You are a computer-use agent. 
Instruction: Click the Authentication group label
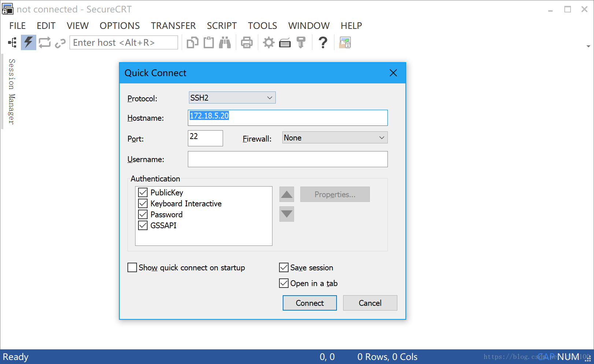point(155,179)
